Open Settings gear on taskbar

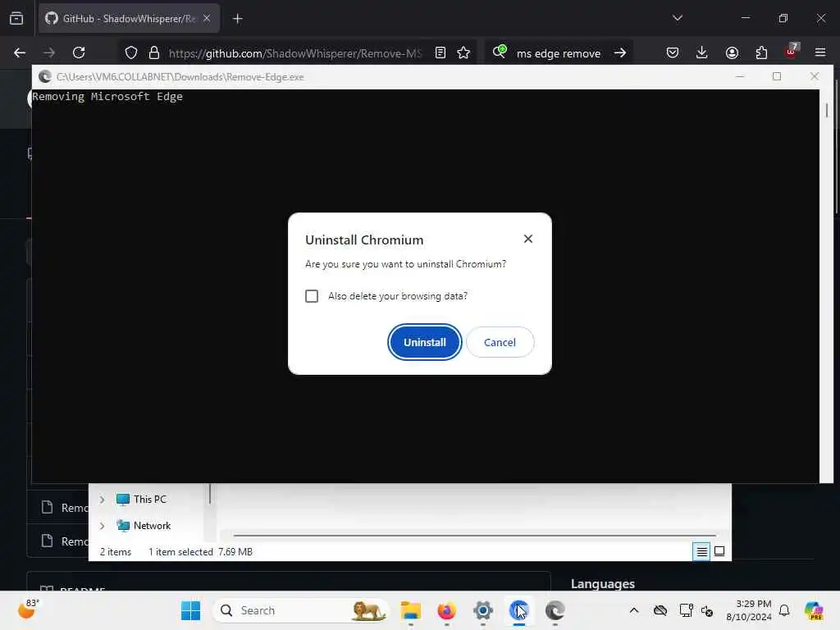click(482, 610)
